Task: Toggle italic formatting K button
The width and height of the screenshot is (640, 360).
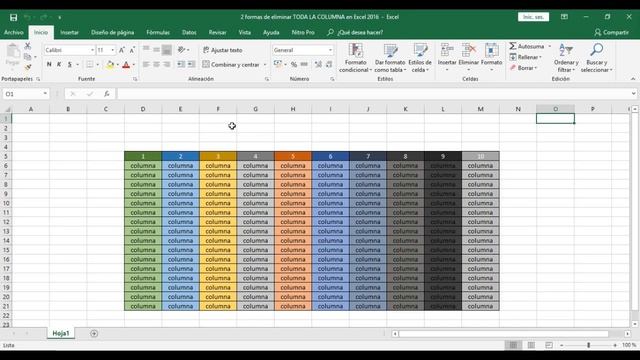Action: point(59,64)
